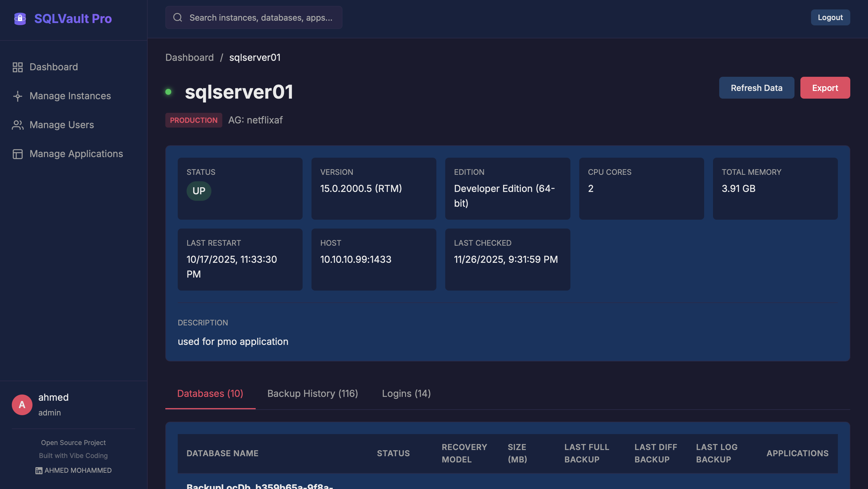Image resolution: width=868 pixels, height=489 pixels.
Task: Click the Manage Instances sidebar icon
Action: [x=17, y=96]
